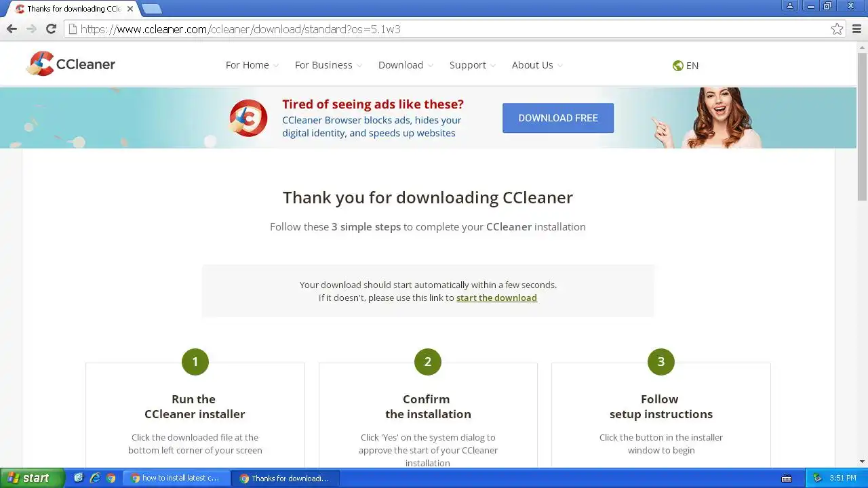Select the 'Thanks for downloading CCl...' Chrome tab

tap(73, 9)
